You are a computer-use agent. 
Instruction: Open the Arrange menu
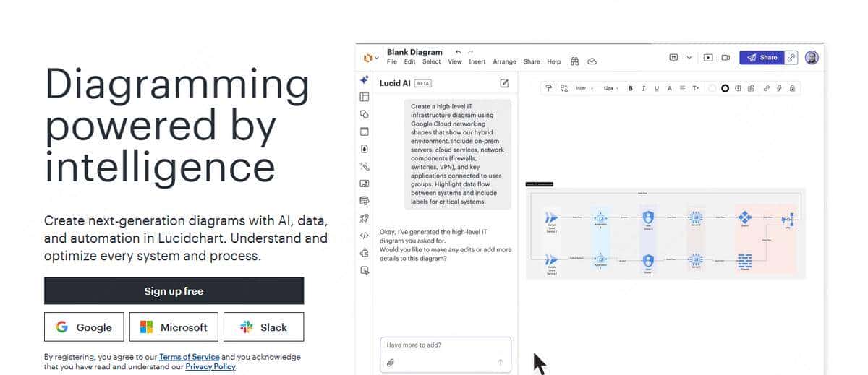click(x=505, y=62)
